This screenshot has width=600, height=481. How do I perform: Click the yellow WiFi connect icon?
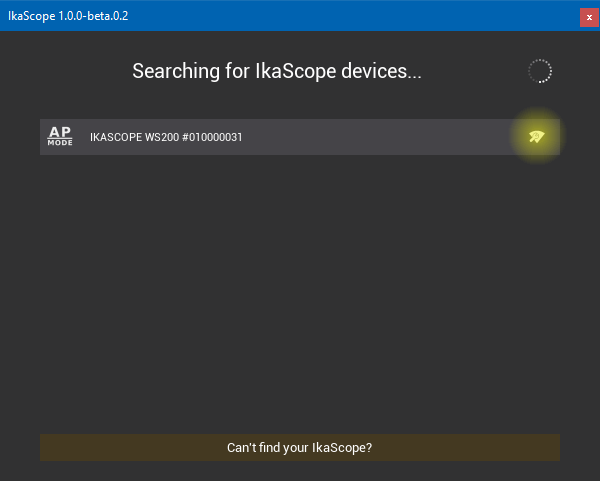[536, 137]
